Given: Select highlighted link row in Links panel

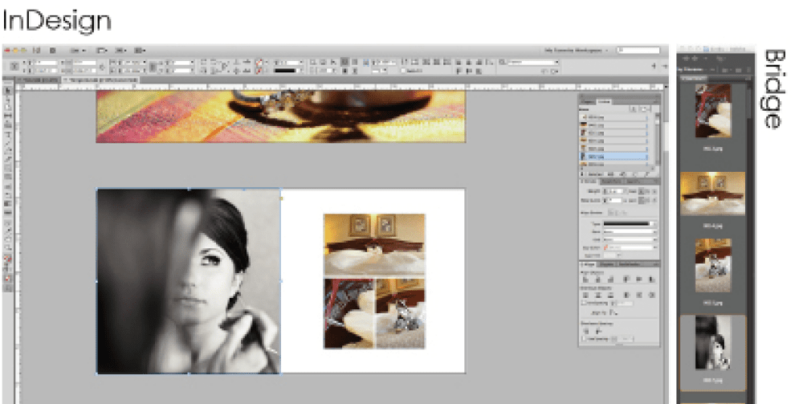Looking at the screenshot, I should click(614, 156).
